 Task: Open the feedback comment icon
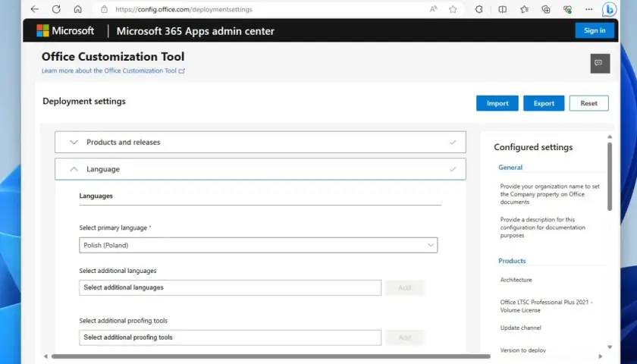coord(600,64)
